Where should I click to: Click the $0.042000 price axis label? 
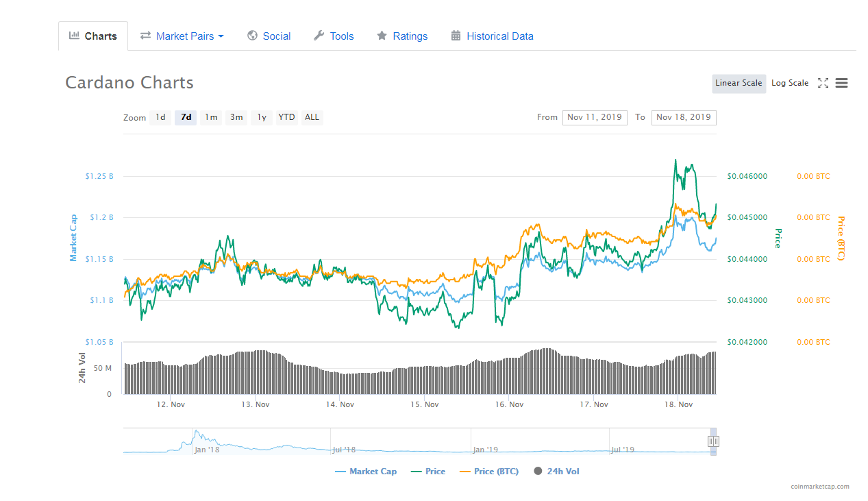pyautogui.click(x=747, y=342)
